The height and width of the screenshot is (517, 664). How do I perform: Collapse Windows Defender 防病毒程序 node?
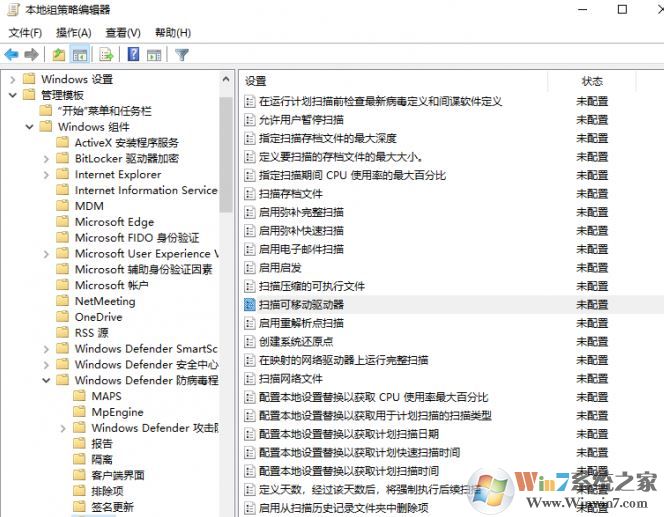click(x=46, y=380)
